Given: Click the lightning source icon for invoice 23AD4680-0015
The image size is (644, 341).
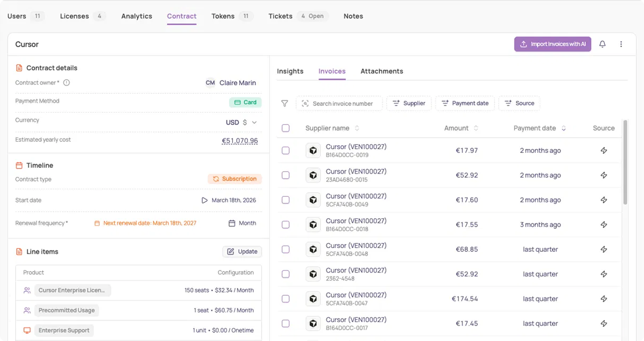Looking at the screenshot, I should [x=604, y=175].
